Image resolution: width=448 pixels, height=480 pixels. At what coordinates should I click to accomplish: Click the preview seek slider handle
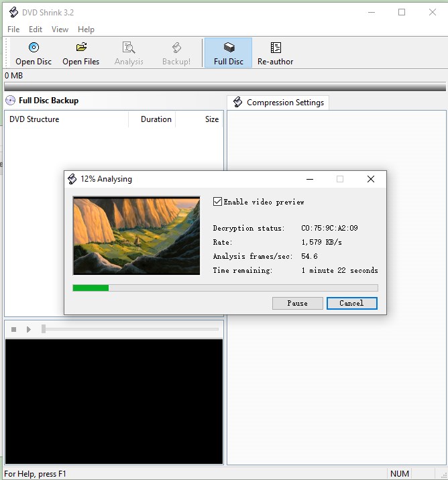(44, 329)
